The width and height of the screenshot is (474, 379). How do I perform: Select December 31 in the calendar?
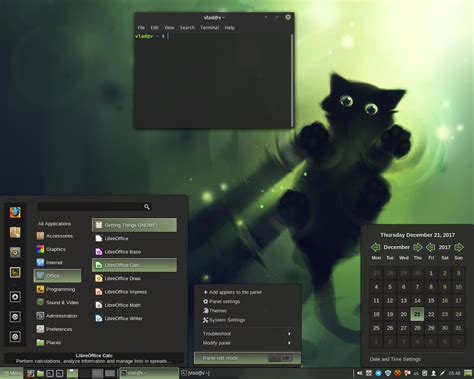[458, 328]
